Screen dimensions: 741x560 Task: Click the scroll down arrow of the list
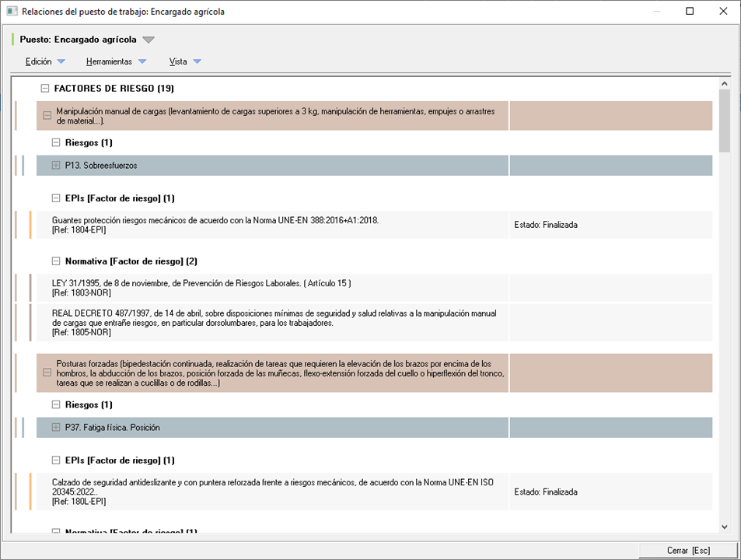[x=725, y=527]
